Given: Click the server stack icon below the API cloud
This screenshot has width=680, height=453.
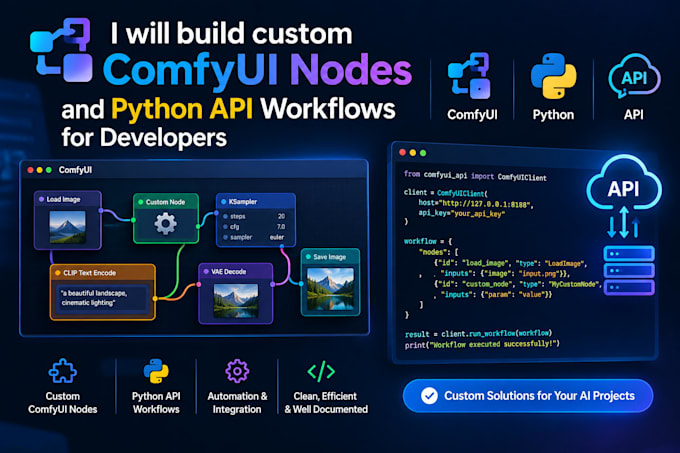Looking at the screenshot, I should [629, 270].
